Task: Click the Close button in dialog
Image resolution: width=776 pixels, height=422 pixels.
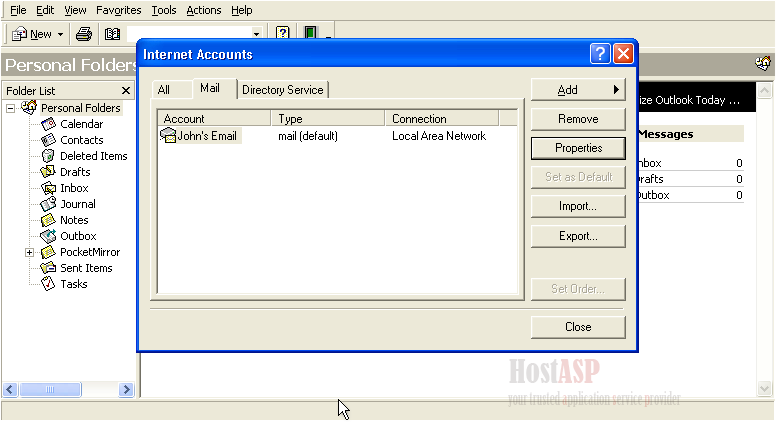Action: tap(578, 327)
